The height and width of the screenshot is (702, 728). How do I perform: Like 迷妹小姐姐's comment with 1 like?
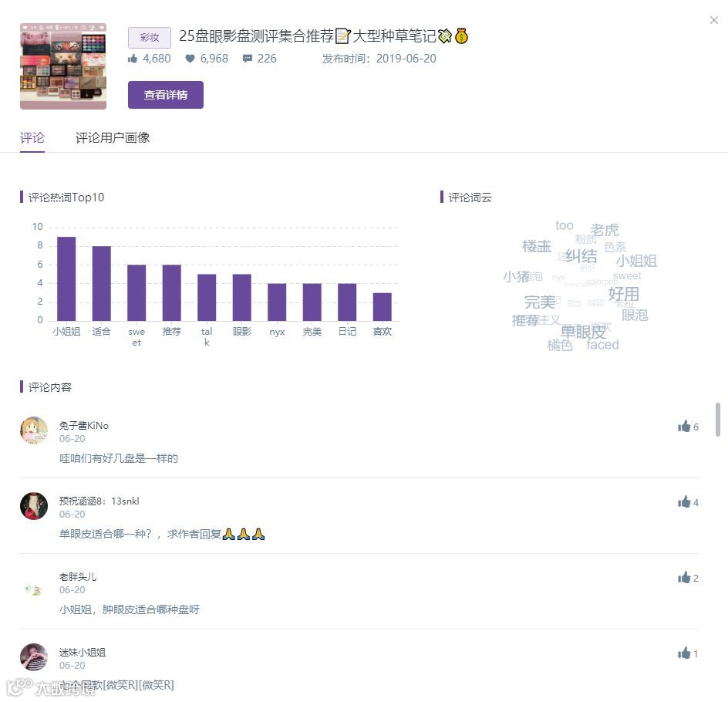point(684,653)
